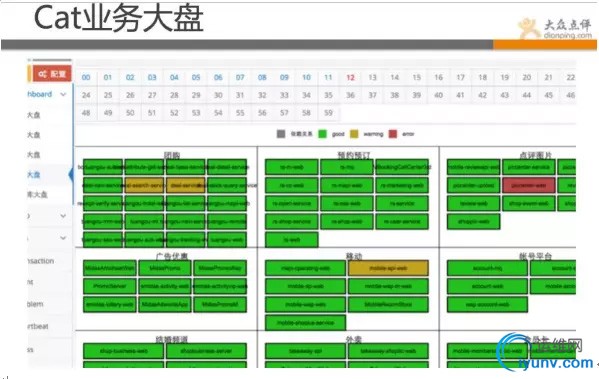Click the shoppic-web tile
This screenshot has width=599, height=379.
point(473,222)
